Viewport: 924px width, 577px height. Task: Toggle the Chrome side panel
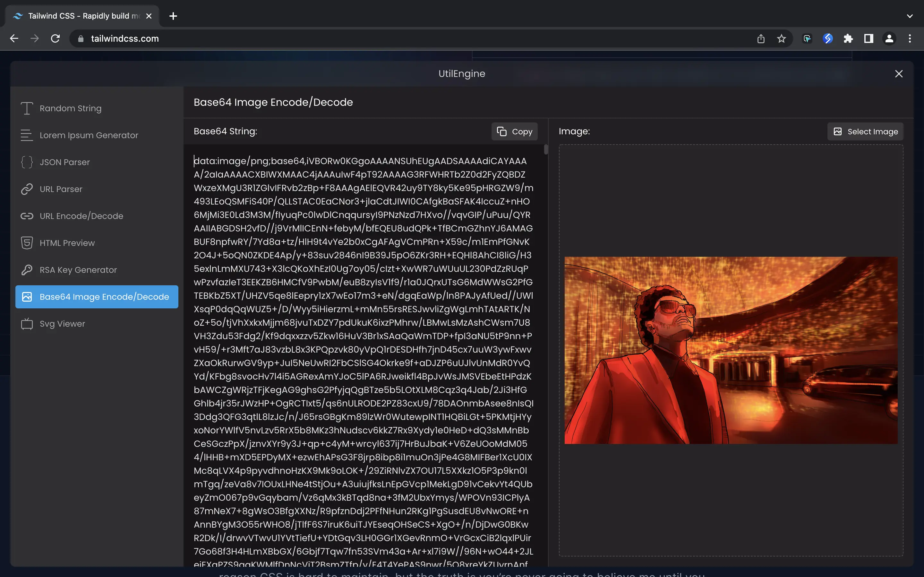868,38
